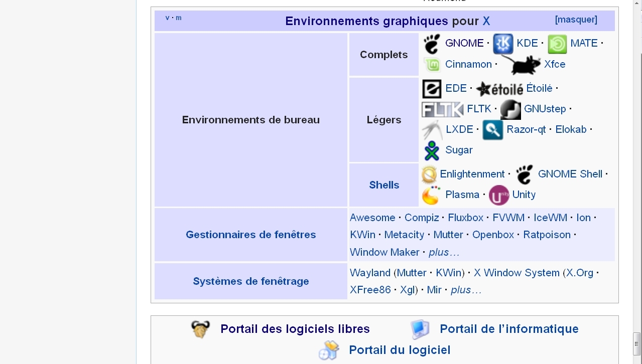Viewport: 642px width, 364px height.
Task: Click the green MATE logo icon
Action: tap(557, 44)
